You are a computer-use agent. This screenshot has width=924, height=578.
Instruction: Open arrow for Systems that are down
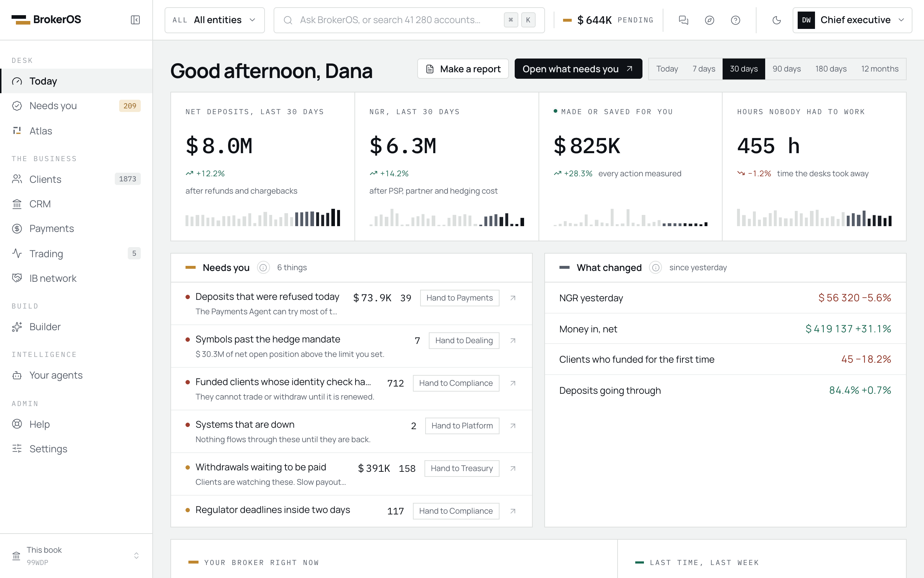(x=513, y=426)
